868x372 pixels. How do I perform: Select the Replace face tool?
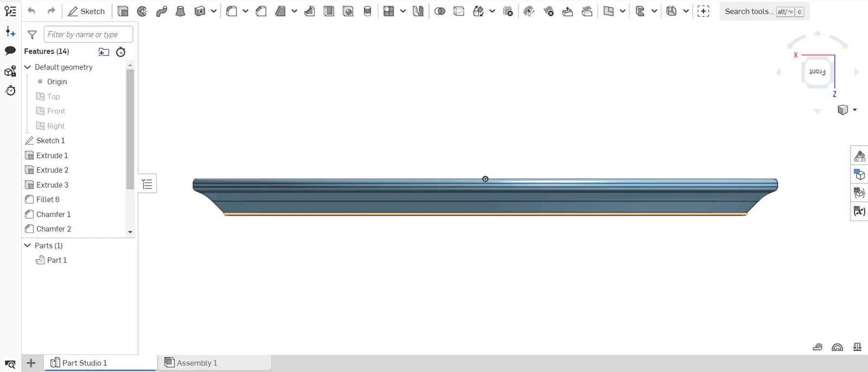click(x=587, y=11)
